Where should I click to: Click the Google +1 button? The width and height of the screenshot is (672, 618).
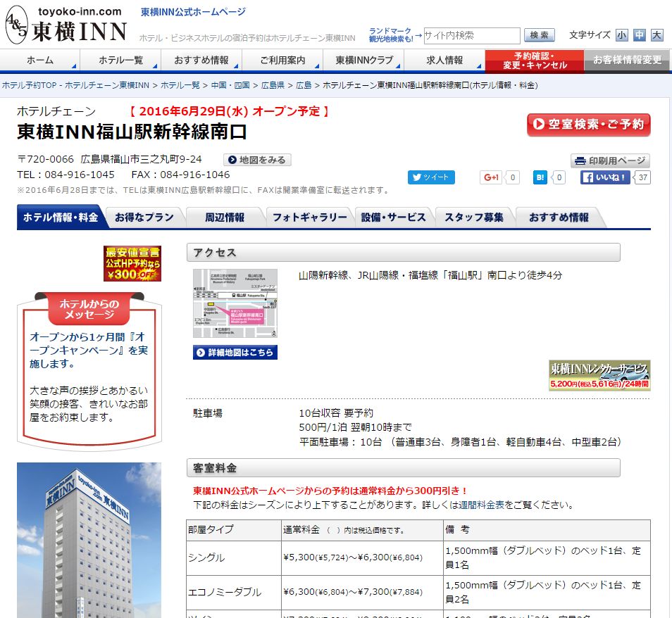491,177
